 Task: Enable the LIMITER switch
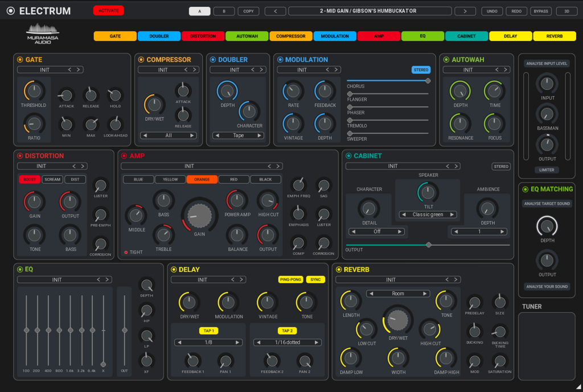pyautogui.click(x=547, y=170)
